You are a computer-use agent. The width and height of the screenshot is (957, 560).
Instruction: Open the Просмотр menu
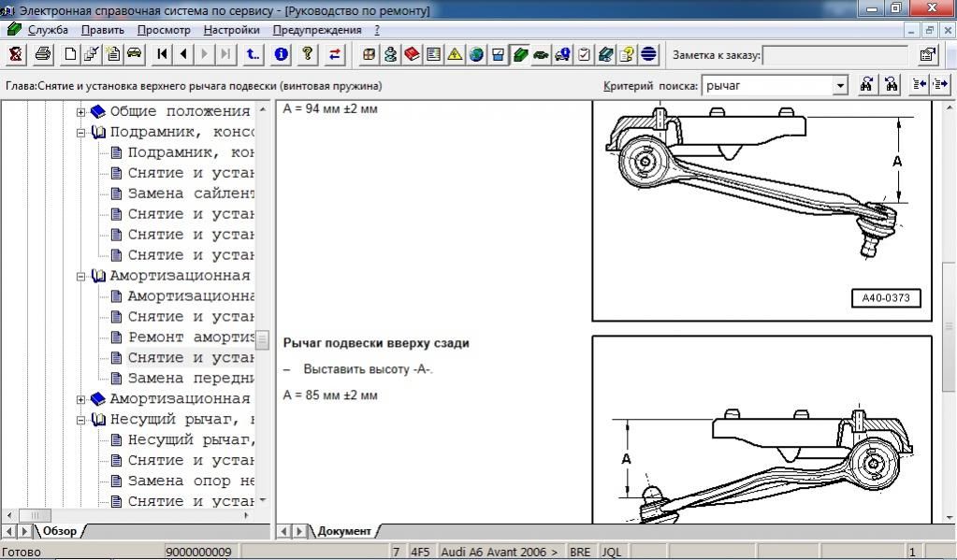(164, 30)
